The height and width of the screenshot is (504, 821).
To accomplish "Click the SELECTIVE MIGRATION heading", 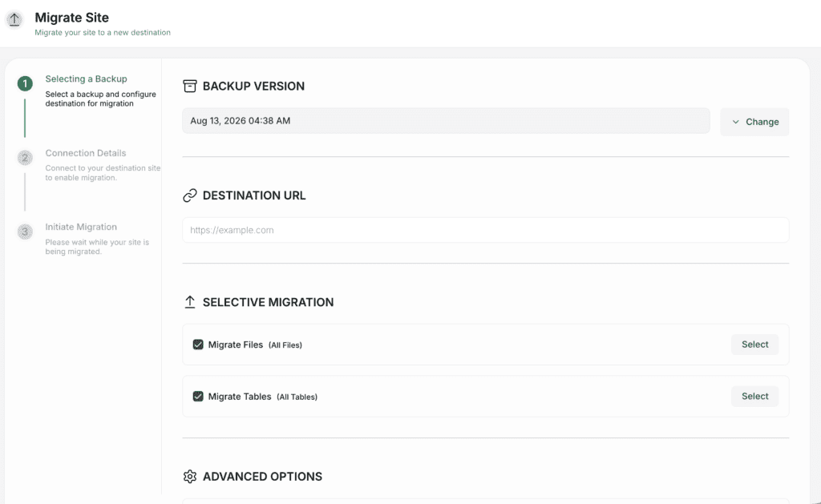I will click(x=268, y=302).
